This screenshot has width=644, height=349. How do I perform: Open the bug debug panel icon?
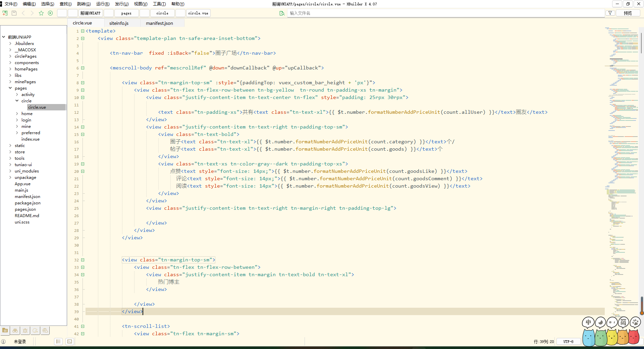tap(25, 331)
